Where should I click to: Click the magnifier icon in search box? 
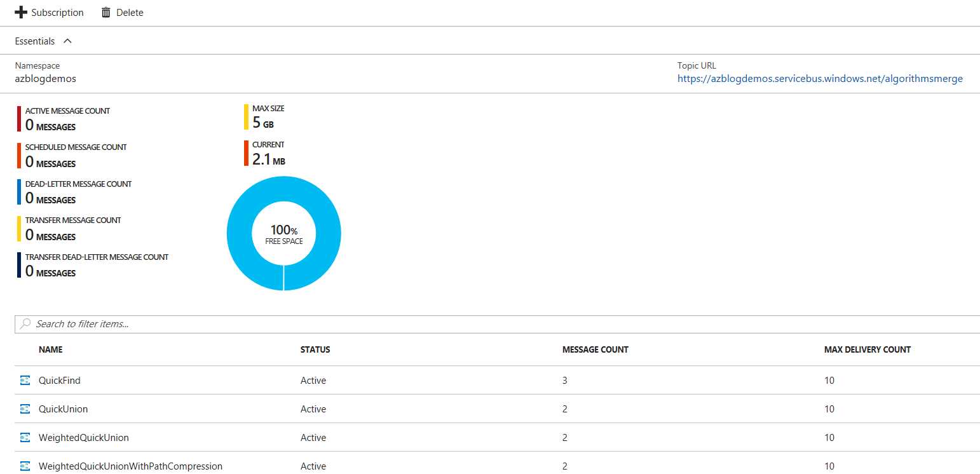[25, 324]
